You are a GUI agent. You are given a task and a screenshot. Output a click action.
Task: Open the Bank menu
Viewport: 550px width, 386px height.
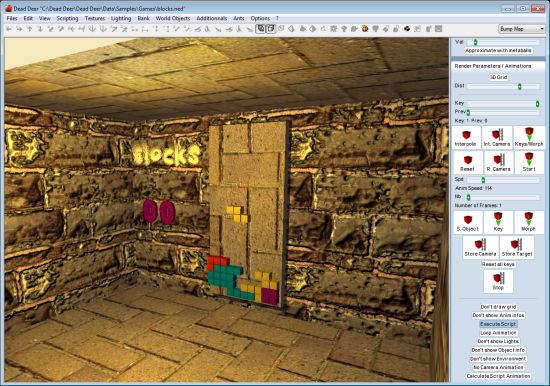(143, 18)
